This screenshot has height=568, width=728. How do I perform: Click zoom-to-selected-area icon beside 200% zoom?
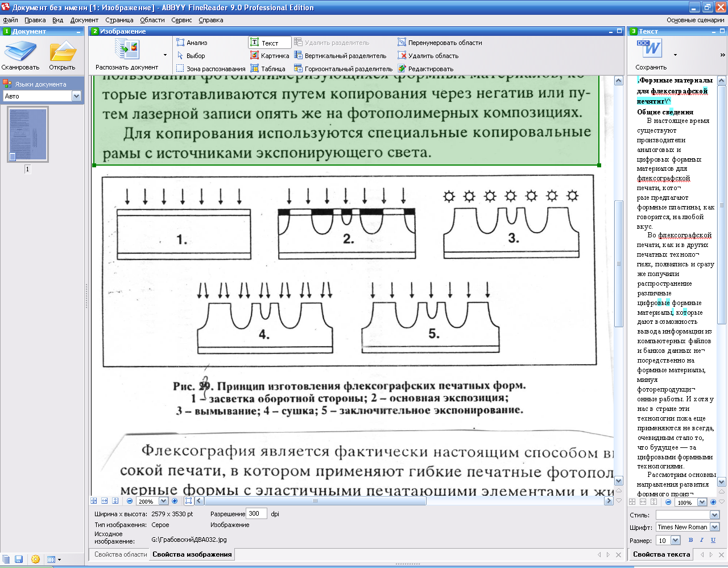coord(189,501)
